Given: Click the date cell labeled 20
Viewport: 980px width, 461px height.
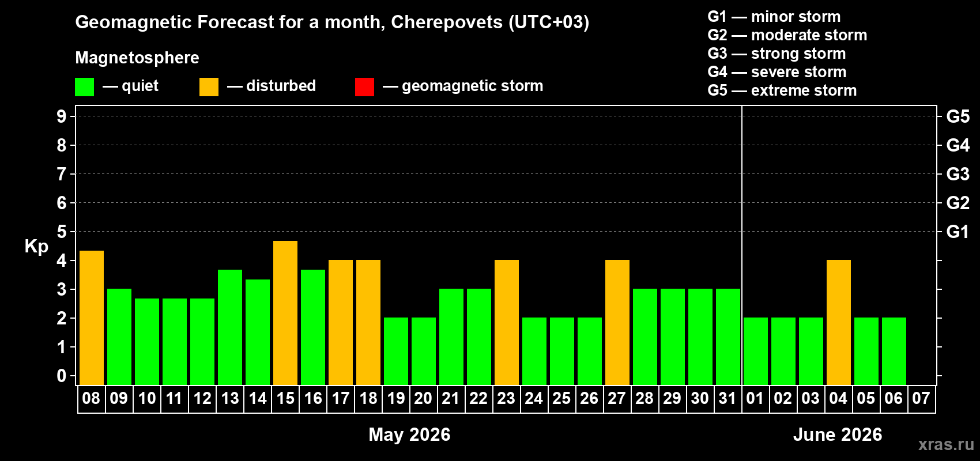Looking at the screenshot, I should tap(424, 399).
